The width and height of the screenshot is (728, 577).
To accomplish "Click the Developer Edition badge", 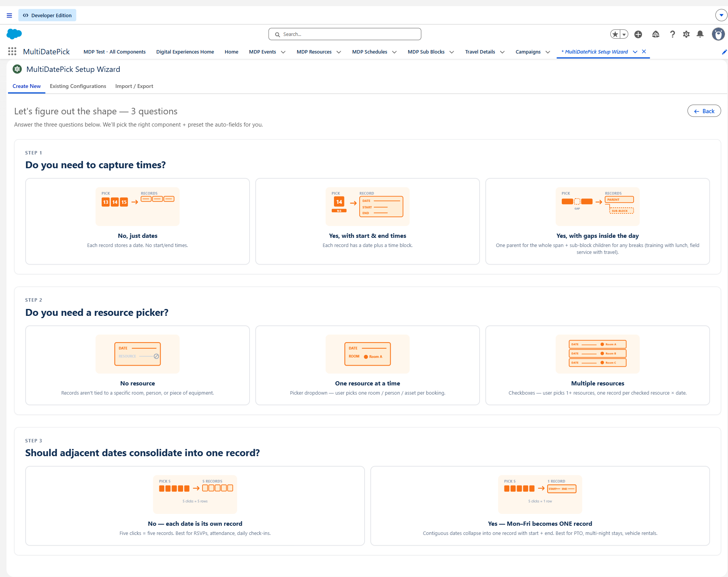I will point(47,15).
